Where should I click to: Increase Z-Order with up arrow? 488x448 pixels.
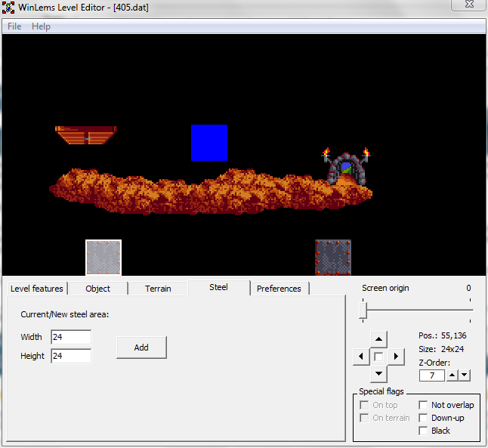[452, 375]
